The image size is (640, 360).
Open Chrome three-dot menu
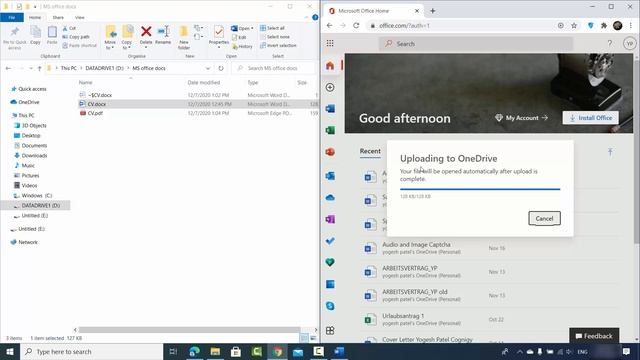(631, 25)
